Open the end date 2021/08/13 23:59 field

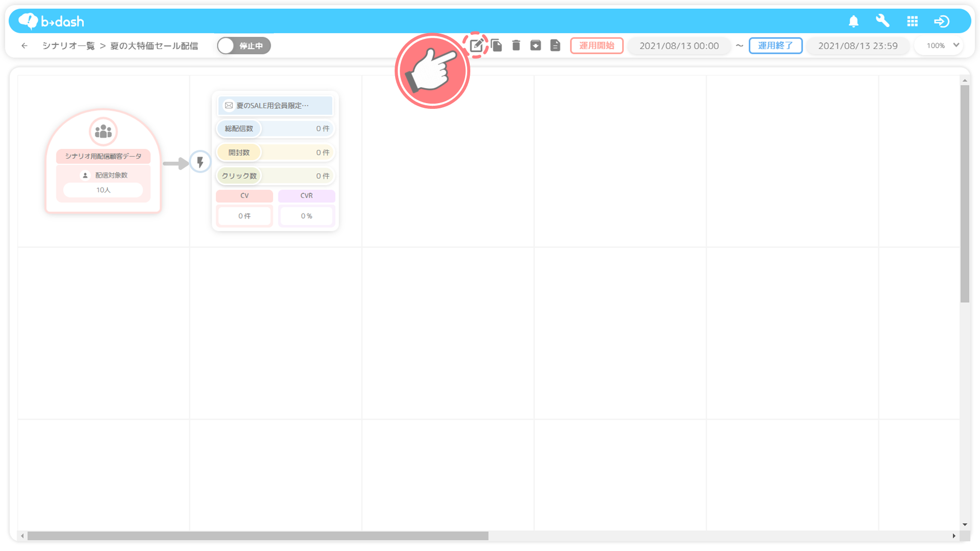(858, 46)
